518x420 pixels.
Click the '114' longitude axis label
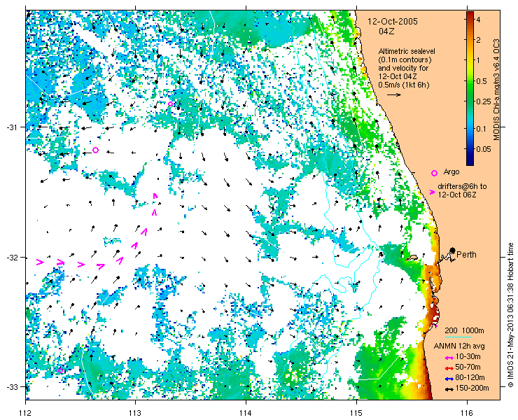246,413
